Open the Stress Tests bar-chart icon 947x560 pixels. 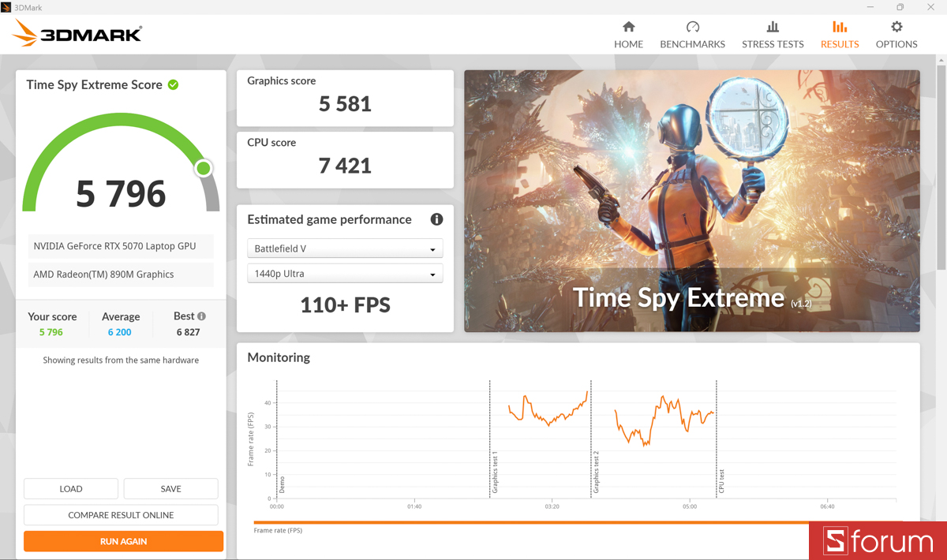click(x=773, y=27)
